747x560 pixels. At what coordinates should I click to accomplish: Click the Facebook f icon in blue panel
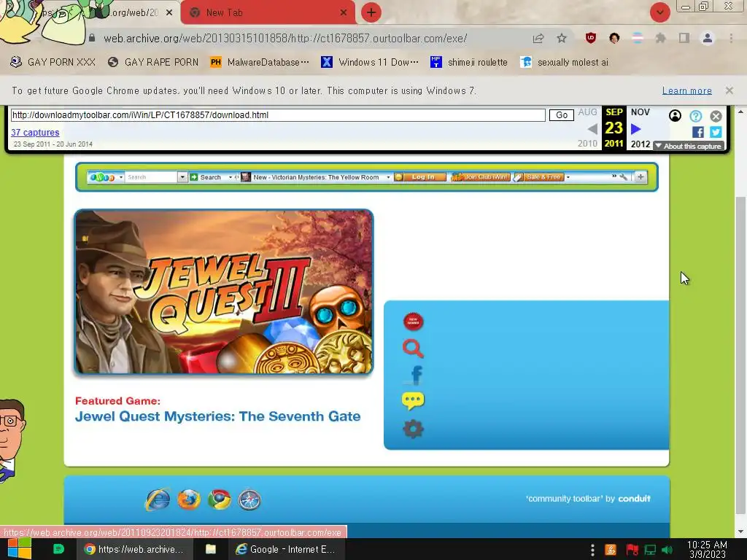(x=416, y=375)
